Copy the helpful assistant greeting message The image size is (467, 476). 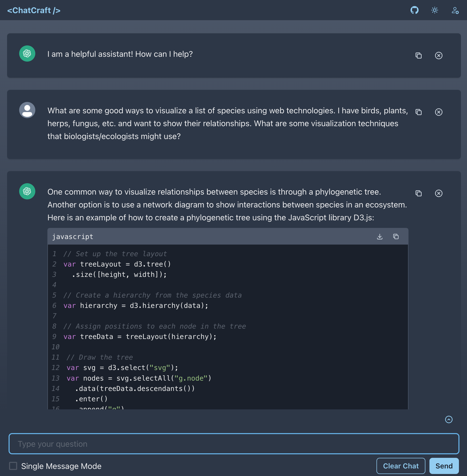coord(418,56)
